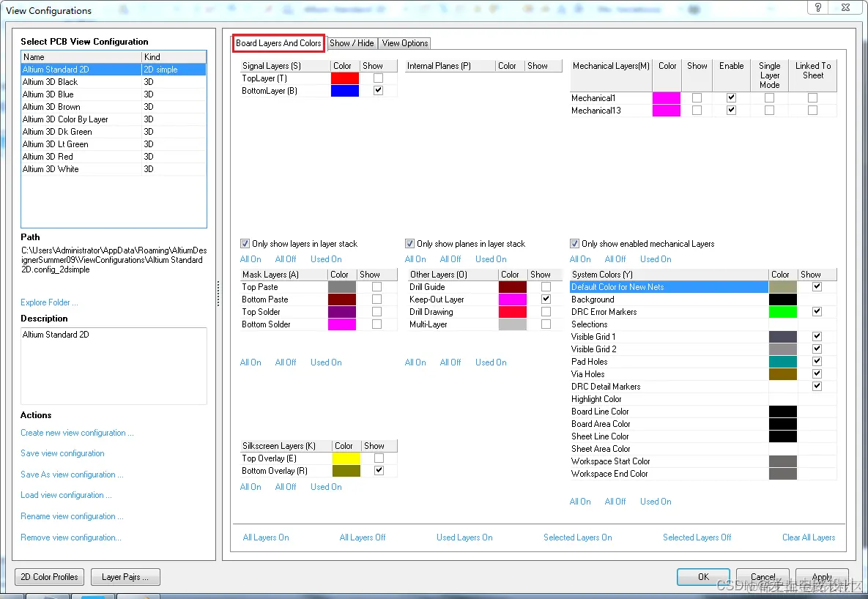The height and width of the screenshot is (599, 868).
Task: Switch to Board Layers And Colors tab
Action: coord(278,42)
